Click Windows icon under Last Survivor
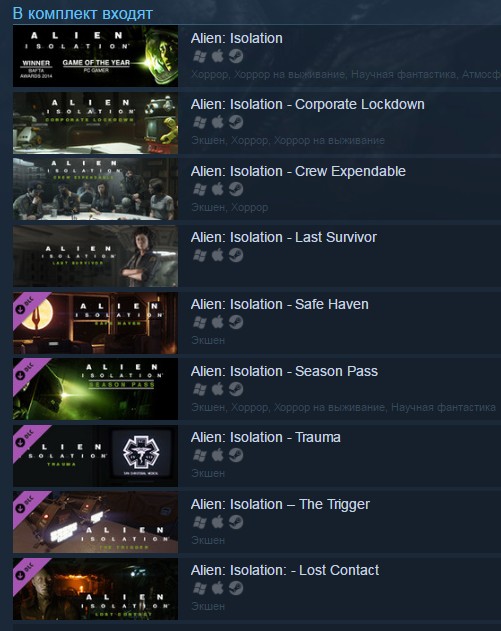The image size is (501, 631). [200, 255]
